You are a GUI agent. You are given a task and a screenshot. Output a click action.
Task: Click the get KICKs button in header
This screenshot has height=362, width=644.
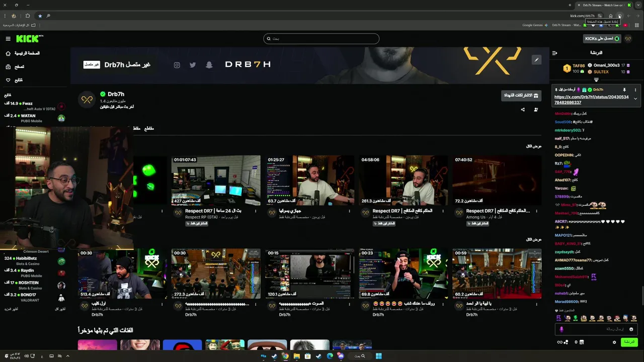click(602, 39)
